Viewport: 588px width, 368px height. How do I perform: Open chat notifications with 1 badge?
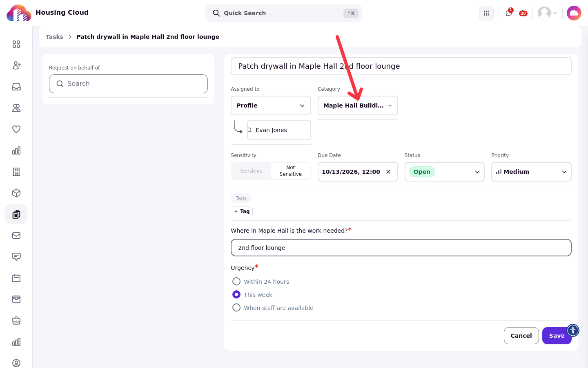point(509,13)
